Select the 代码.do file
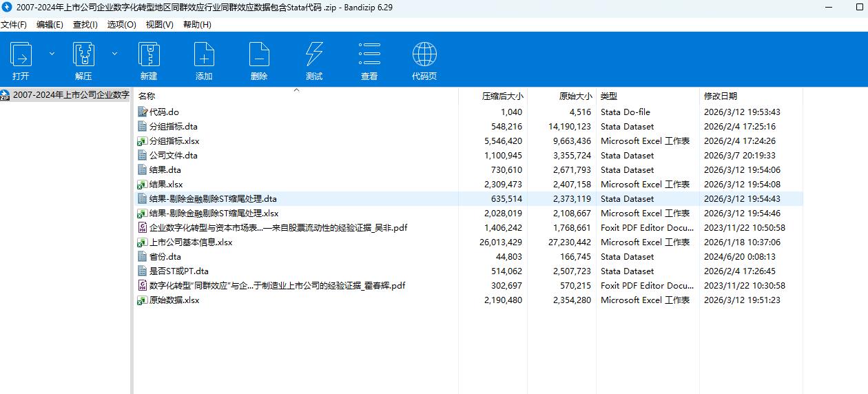The height and width of the screenshot is (394, 868). click(164, 112)
